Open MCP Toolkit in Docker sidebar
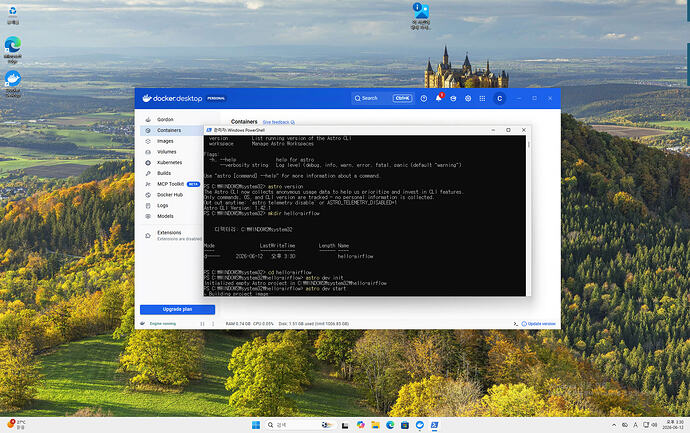 coord(171,184)
